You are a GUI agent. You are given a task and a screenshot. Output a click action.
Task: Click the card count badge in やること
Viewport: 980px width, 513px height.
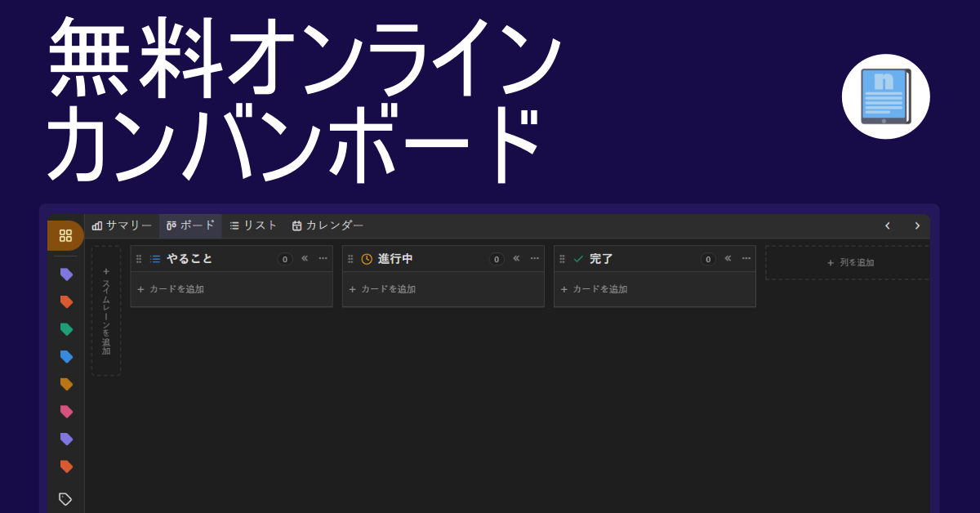[x=285, y=259]
